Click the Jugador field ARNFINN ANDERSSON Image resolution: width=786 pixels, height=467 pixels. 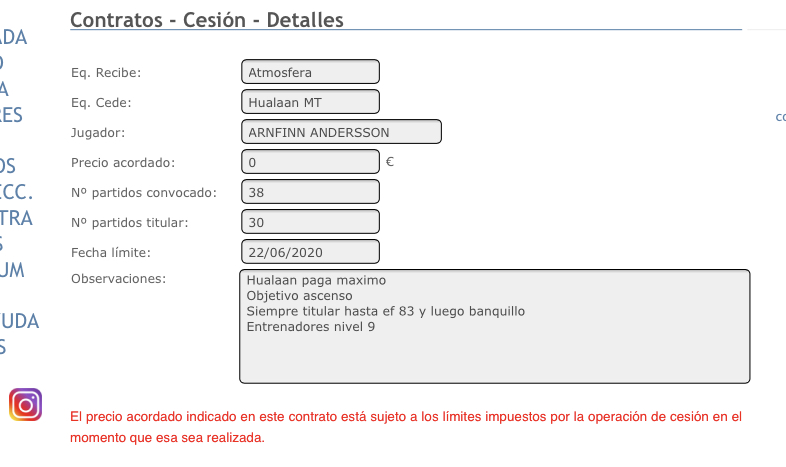pyautogui.click(x=341, y=132)
